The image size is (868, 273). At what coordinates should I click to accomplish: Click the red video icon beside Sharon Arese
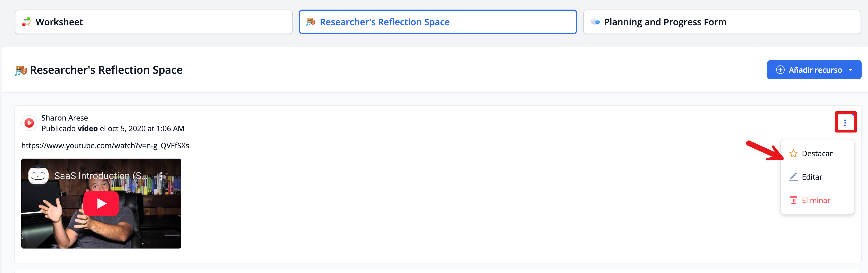pos(29,123)
